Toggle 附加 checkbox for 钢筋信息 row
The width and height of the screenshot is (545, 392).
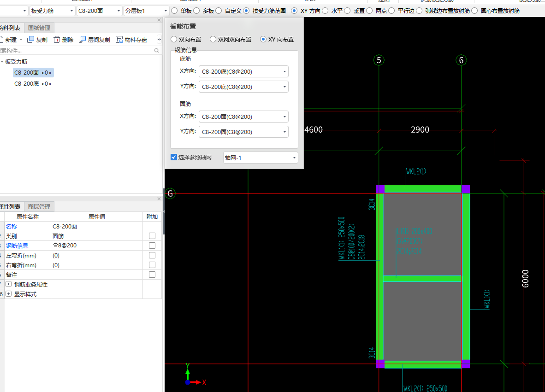152,246
